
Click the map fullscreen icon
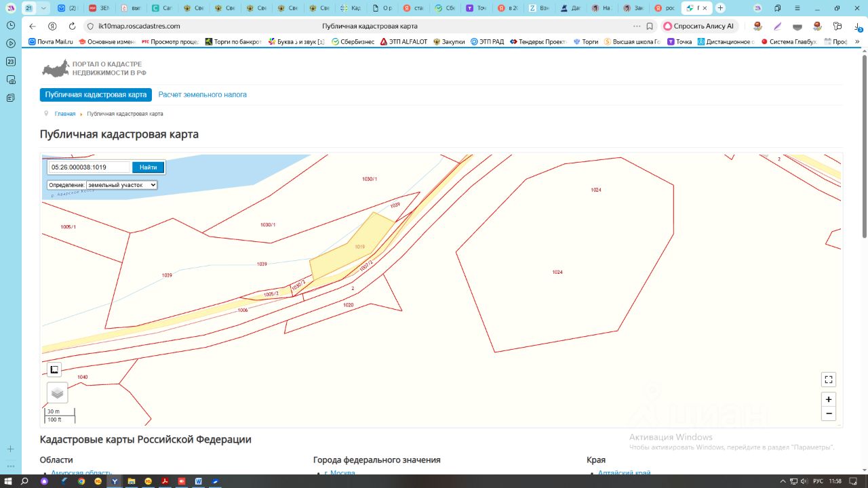pyautogui.click(x=828, y=380)
